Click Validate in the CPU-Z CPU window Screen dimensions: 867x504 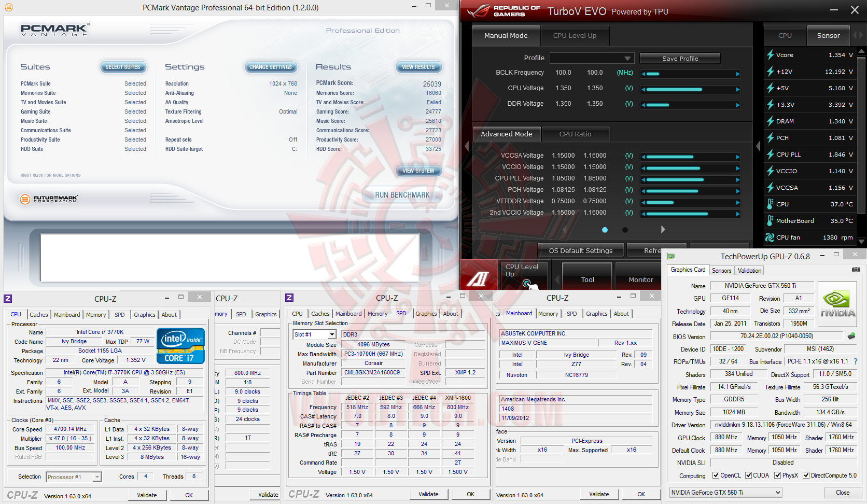(x=147, y=495)
